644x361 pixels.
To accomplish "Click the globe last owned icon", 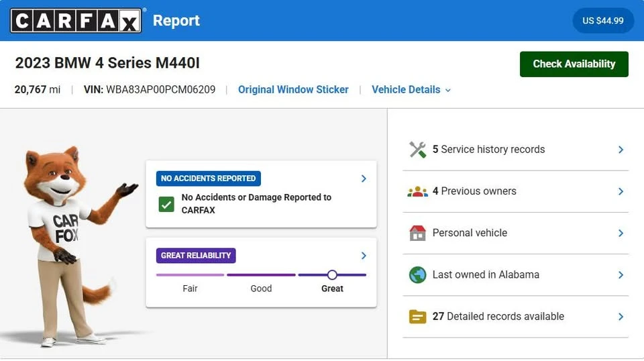I will [x=418, y=274].
